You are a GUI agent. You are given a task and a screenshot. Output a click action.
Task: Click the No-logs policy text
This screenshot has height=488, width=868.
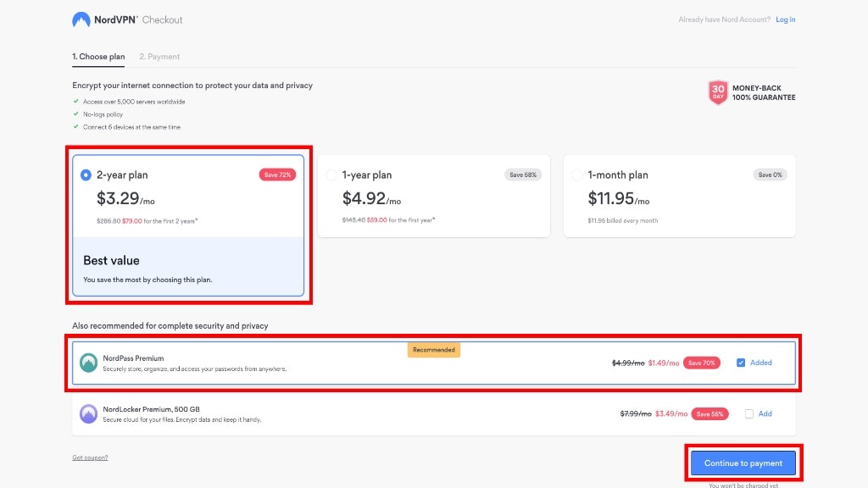point(103,114)
